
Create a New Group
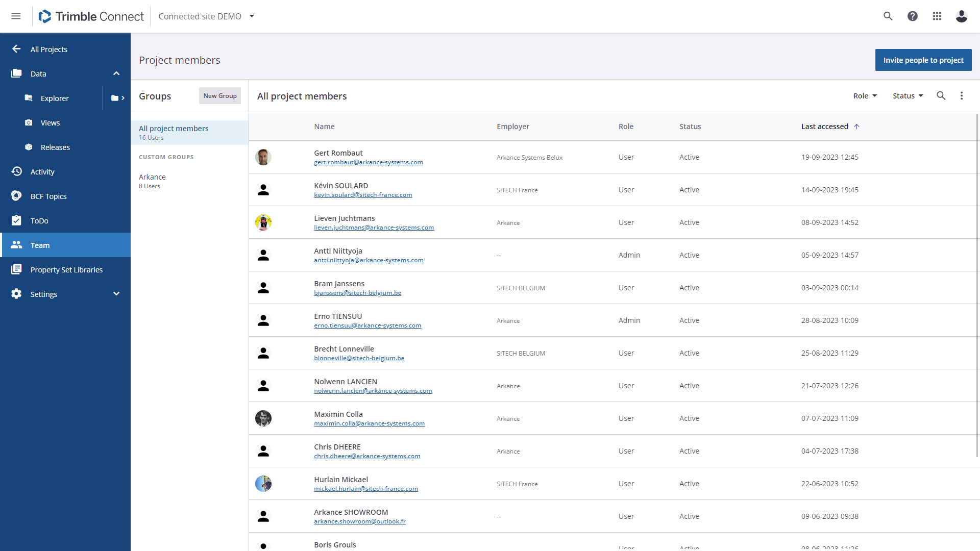click(x=220, y=96)
